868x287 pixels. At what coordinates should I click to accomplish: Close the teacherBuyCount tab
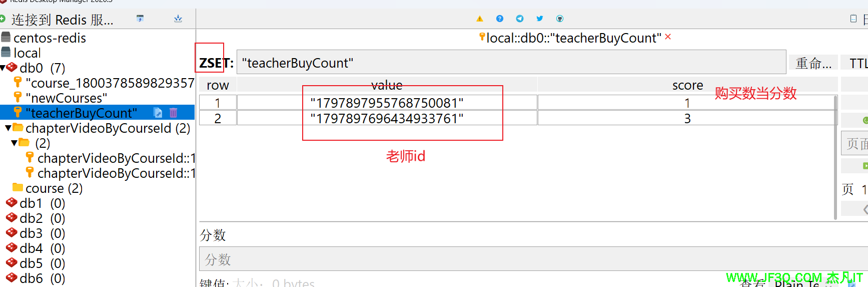point(668,37)
